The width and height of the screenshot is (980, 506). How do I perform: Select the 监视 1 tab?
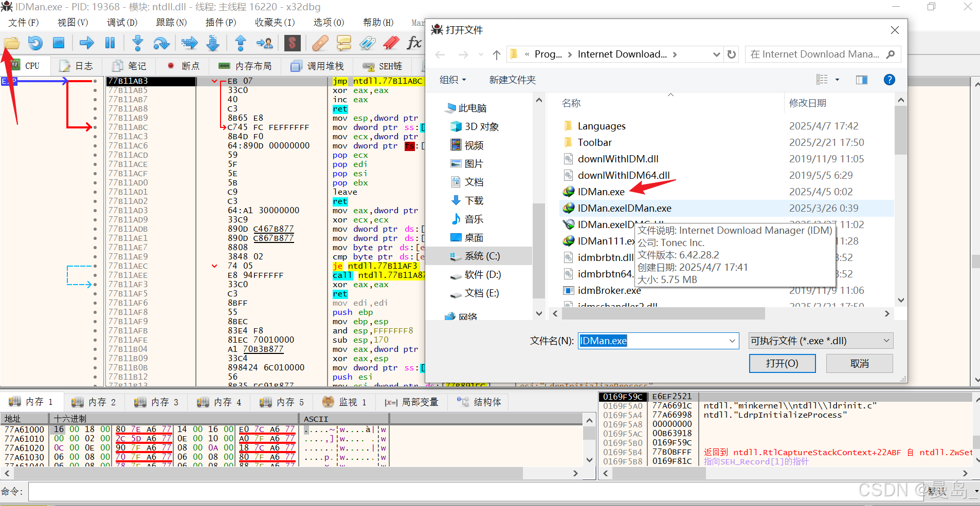pos(345,402)
